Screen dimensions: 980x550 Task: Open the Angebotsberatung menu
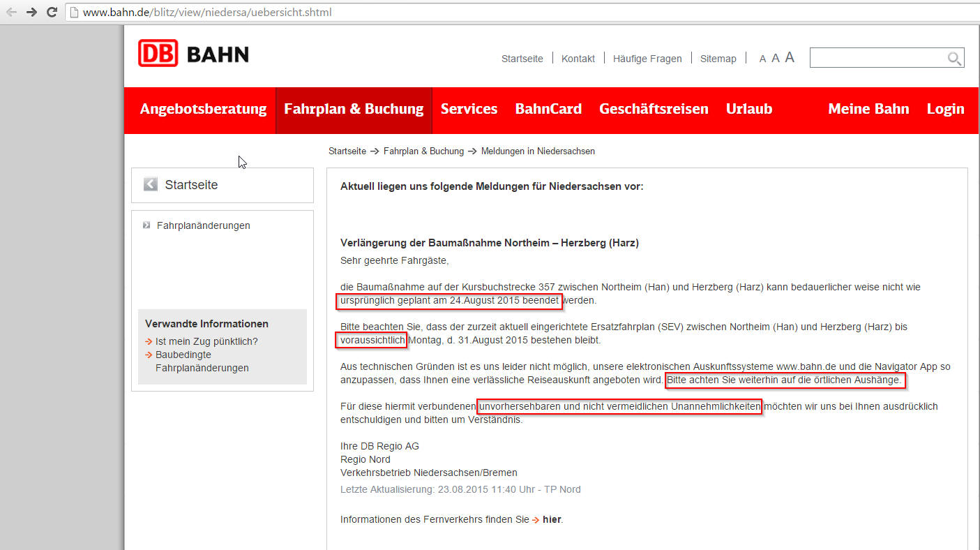point(203,110)
